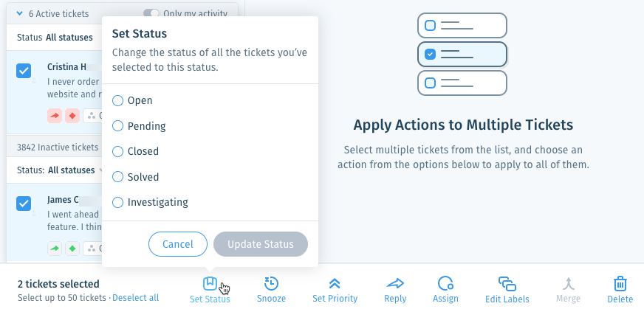
Task: Select the Pending status radio option
Action: pos(118,126)
